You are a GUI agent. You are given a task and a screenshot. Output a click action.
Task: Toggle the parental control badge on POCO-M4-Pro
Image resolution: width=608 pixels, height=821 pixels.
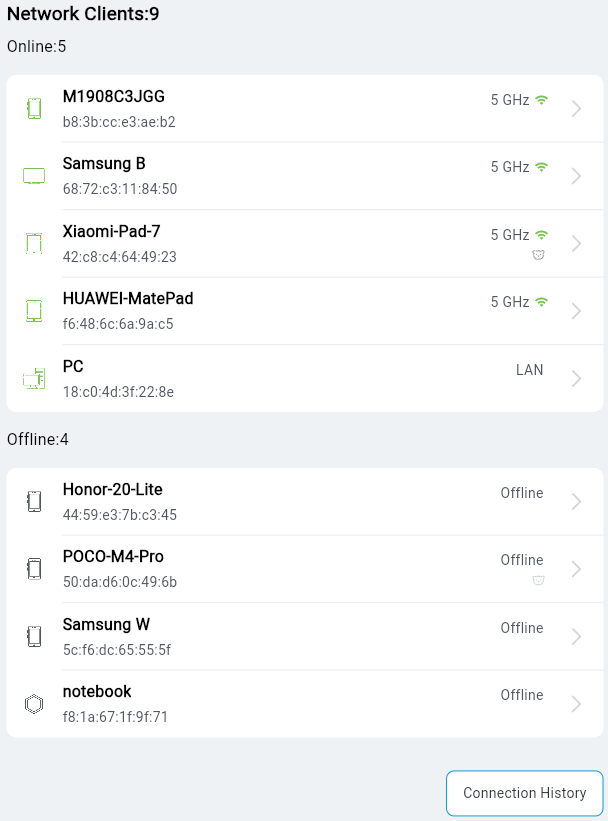[538, 580]
